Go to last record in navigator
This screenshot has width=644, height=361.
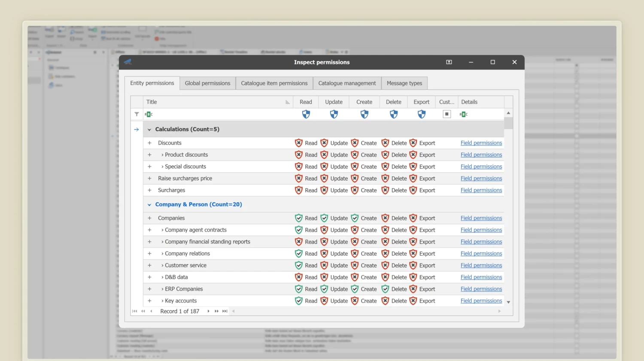pos(225,311)
